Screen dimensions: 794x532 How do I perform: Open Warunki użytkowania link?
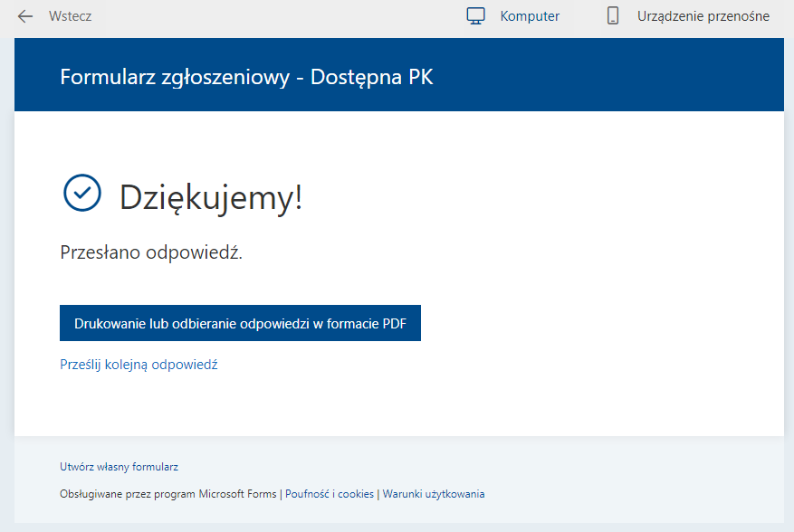[434, 494]
